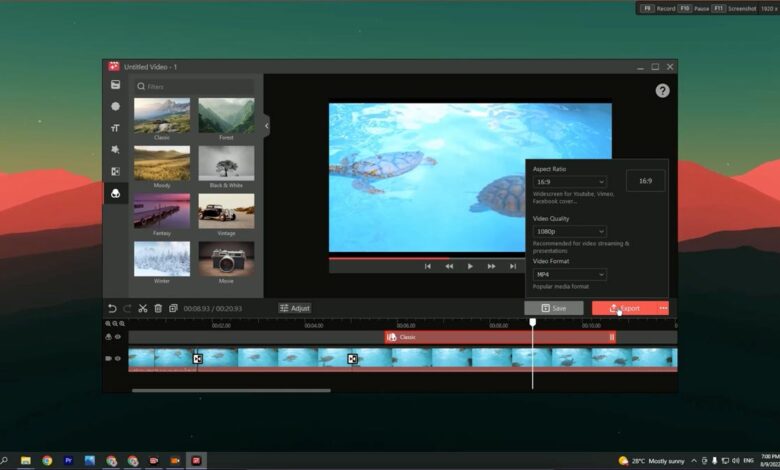780x470 pixels.
Task: Click the scissors split icon
Action: point(143,308)
